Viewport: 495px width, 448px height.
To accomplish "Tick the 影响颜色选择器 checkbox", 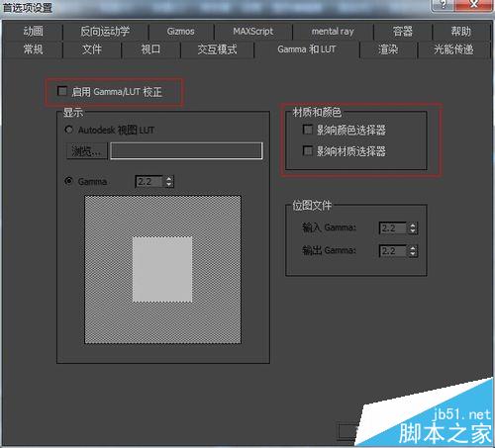I will 308,130.
